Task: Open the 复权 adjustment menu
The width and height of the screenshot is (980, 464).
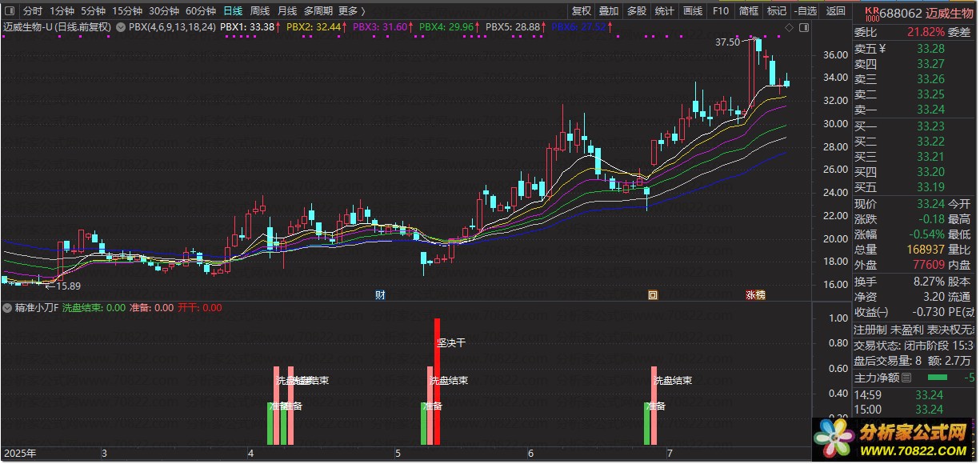Action: click(x=582, y=11)
